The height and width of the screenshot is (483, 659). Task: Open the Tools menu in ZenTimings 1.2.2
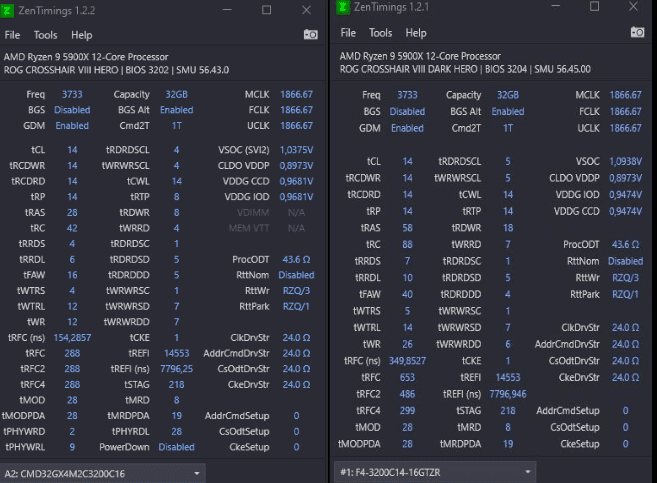coord(43,34)
